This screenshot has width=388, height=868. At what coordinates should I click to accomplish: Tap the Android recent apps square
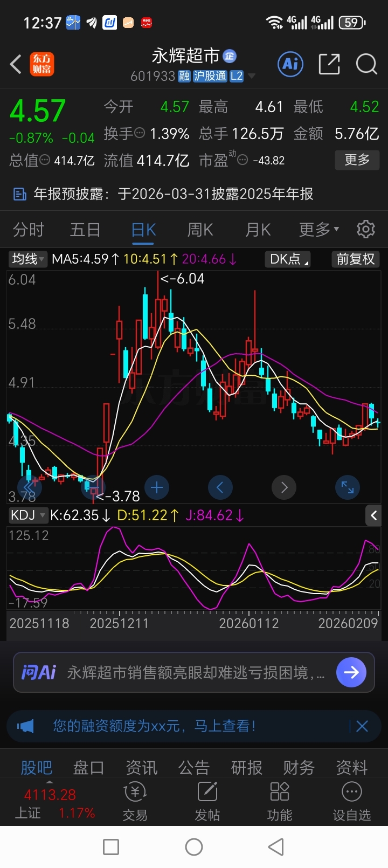(x=111, y=847)
